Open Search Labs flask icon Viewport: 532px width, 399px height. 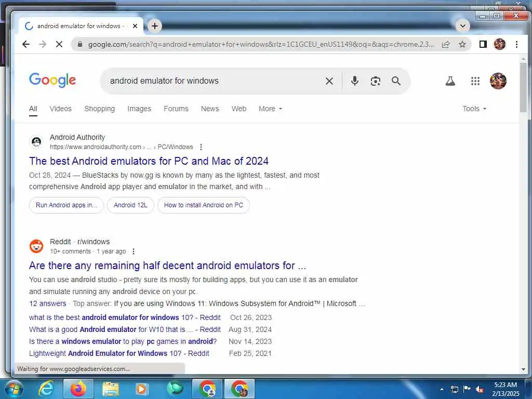pos(450,81)
